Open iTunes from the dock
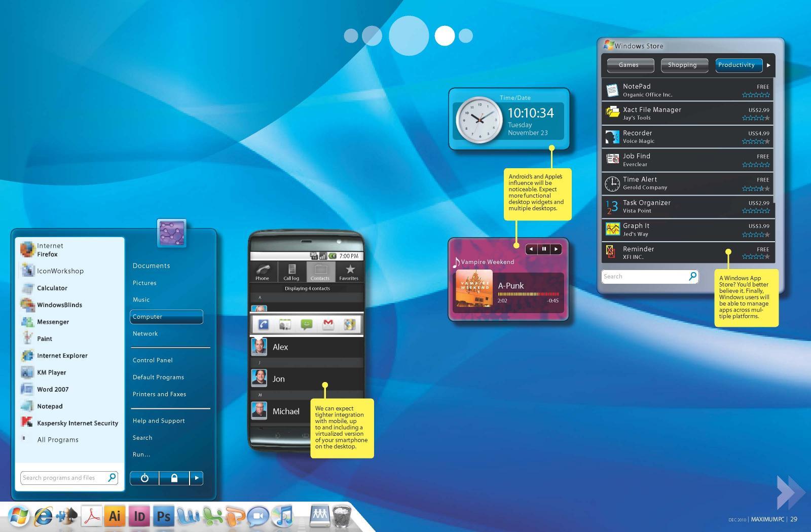 pyautogui.click(x=282, y=516)
